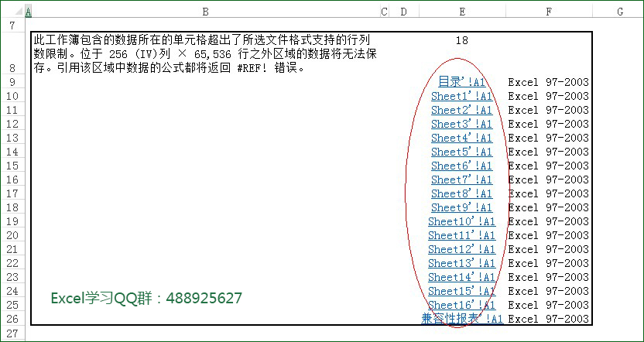The width and height of the screenshot is (644, 342).
Task: Select column D header
Action: click(x=404, y=12)
